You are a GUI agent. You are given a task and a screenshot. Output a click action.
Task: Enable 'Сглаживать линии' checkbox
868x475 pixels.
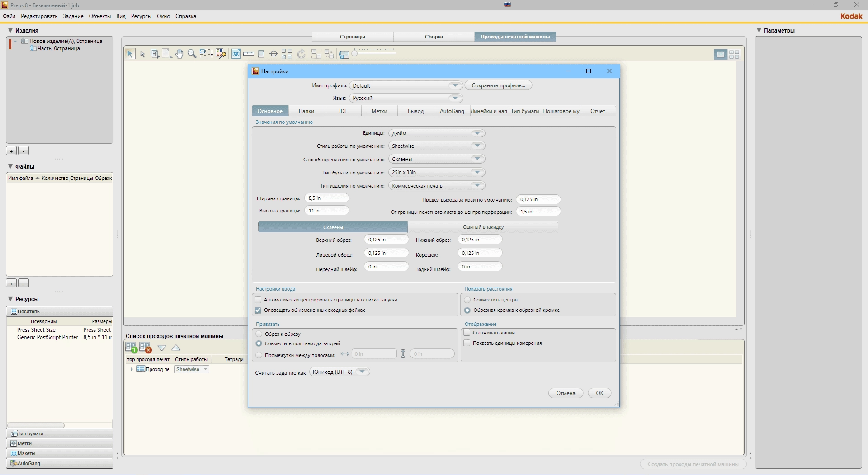click(x=467, y=333)
